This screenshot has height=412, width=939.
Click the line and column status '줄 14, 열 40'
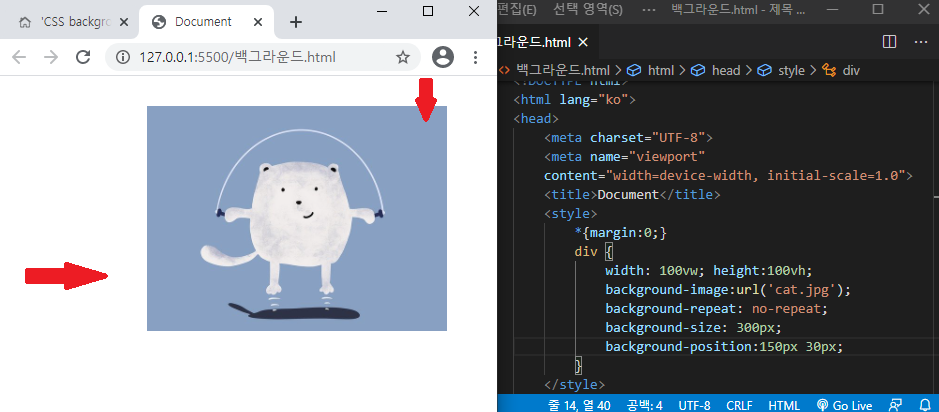(x=579, y=405)
